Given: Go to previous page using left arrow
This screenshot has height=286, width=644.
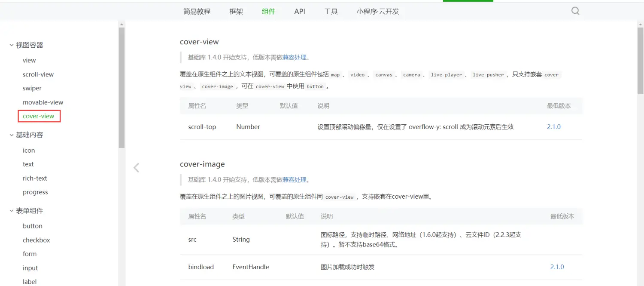Looking at the screenshot, I should (136, 168).
